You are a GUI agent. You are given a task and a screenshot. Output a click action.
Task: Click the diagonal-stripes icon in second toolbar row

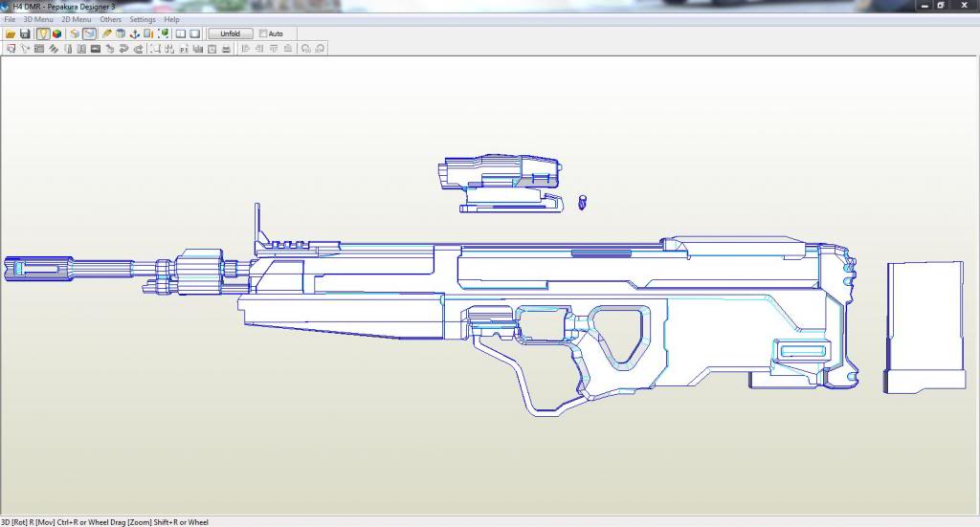54,49
